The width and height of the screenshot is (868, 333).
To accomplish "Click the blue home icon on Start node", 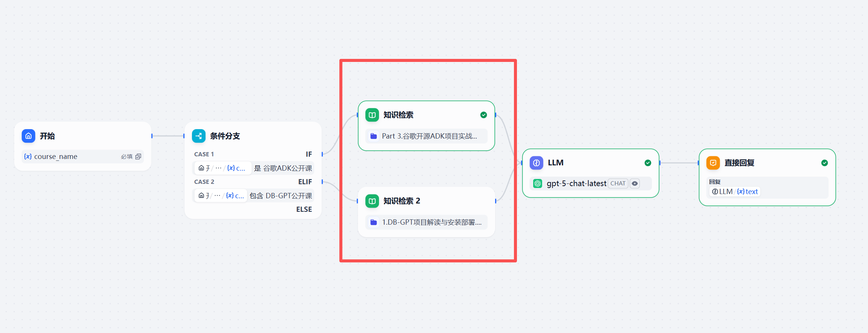I will tap(28, 136).
